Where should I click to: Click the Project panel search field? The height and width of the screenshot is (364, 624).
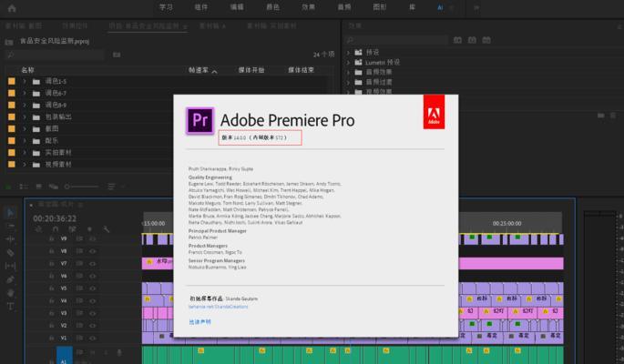pyautogui.click(x=56, y=55)
